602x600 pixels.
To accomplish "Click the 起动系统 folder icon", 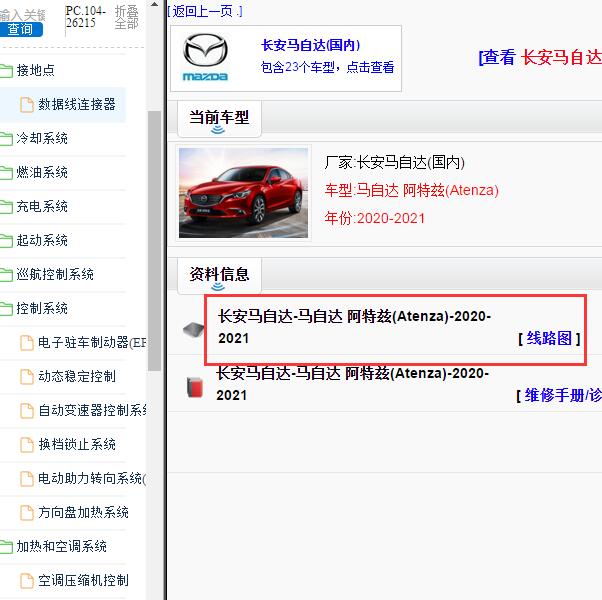I will 6,241.
